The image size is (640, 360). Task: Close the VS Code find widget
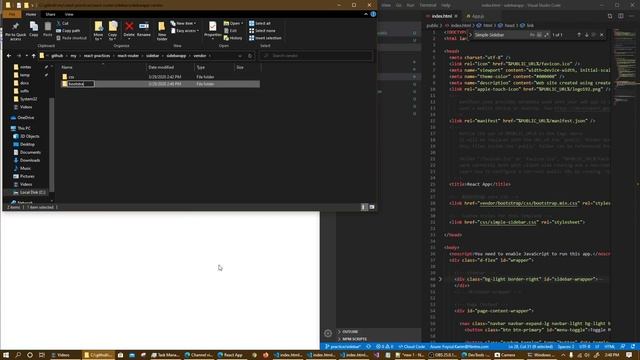point(602,35)
